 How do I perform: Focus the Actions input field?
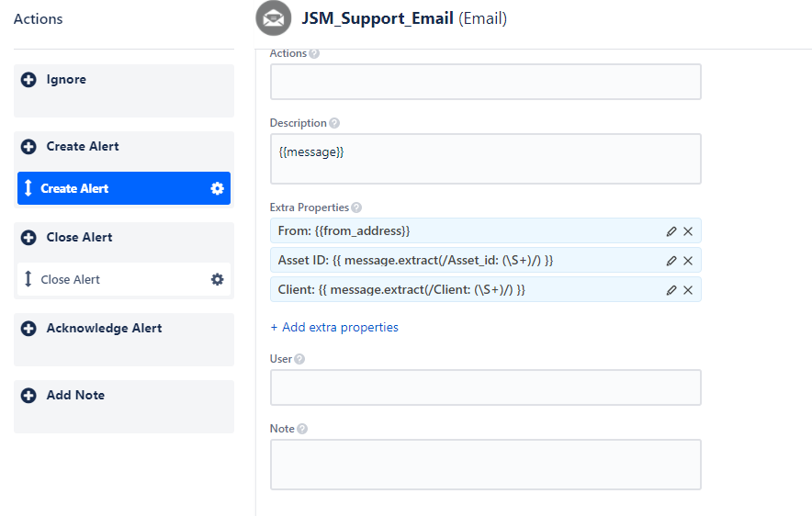[x=486, y=82]
